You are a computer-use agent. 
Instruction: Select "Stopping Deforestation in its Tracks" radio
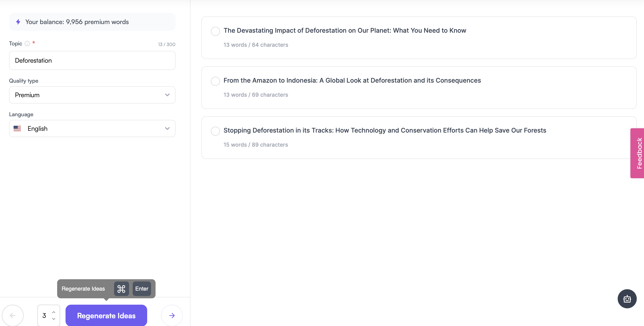215,131
